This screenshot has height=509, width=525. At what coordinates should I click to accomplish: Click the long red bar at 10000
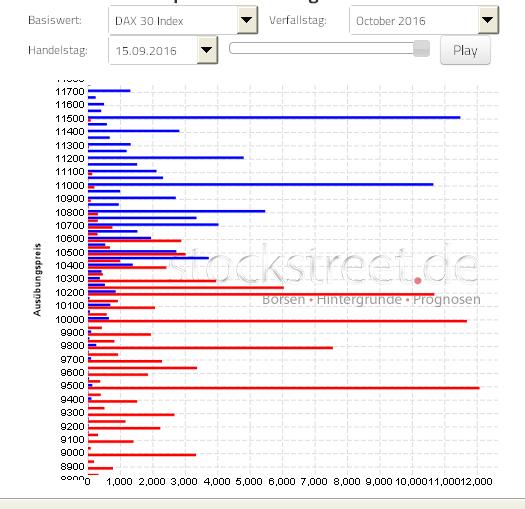pyautogui.click(x=277, y=321)
